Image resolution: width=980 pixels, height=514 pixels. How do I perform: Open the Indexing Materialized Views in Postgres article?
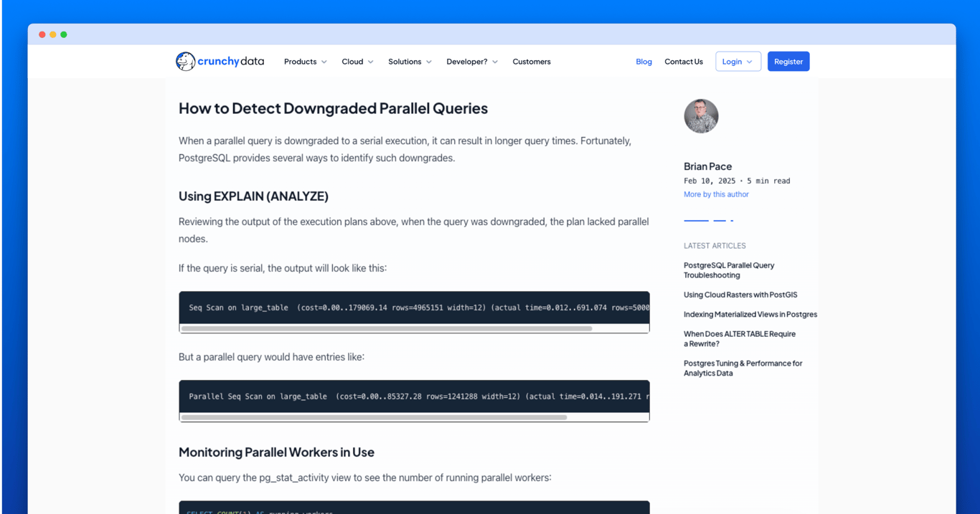coord(750,314)
